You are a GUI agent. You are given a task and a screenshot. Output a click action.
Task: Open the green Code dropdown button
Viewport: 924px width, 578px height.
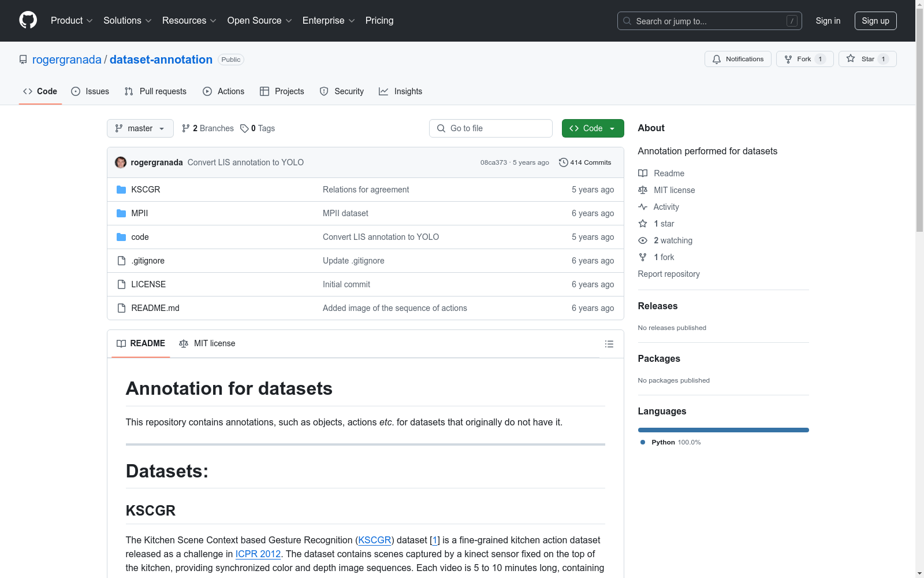tap(593, 128)
